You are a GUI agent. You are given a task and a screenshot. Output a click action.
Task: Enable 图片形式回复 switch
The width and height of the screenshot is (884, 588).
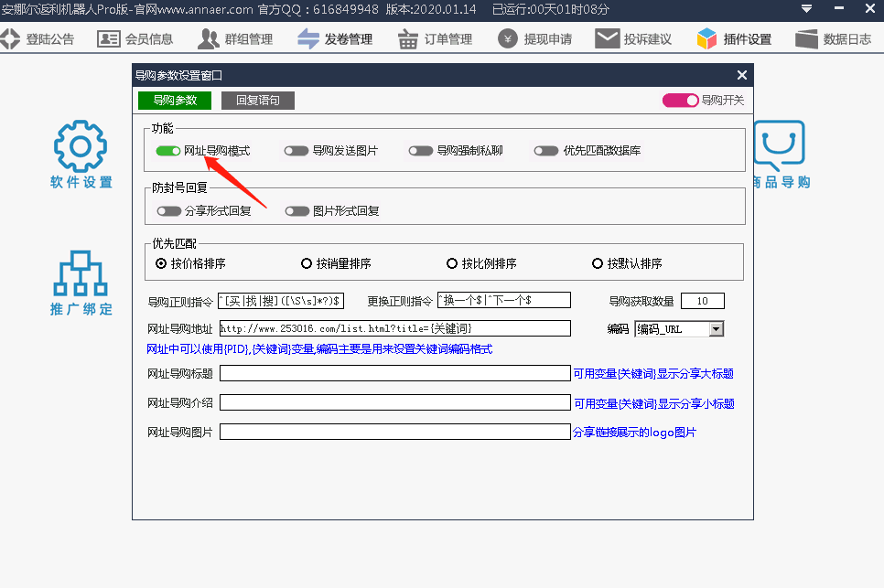click(x=297, y=211)
